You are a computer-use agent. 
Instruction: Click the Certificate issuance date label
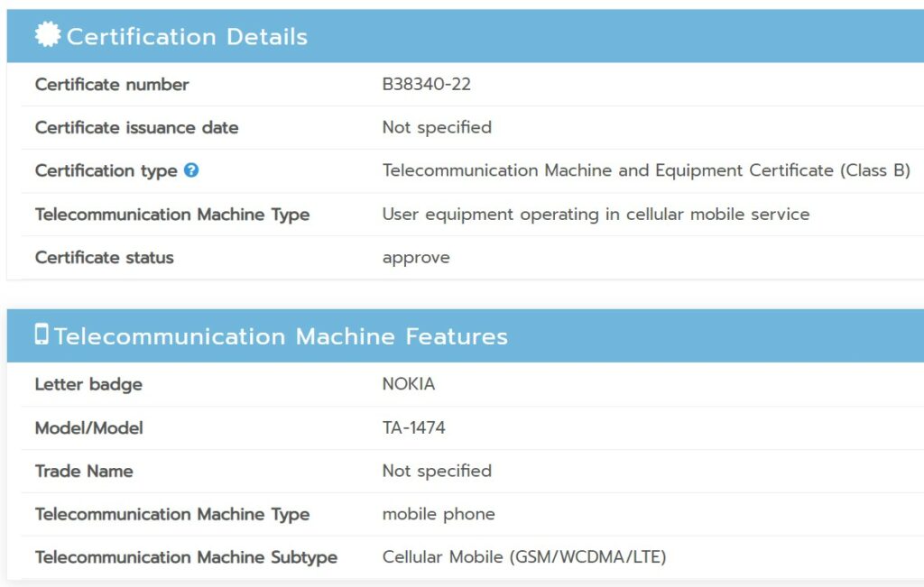(x=137, y=127)
